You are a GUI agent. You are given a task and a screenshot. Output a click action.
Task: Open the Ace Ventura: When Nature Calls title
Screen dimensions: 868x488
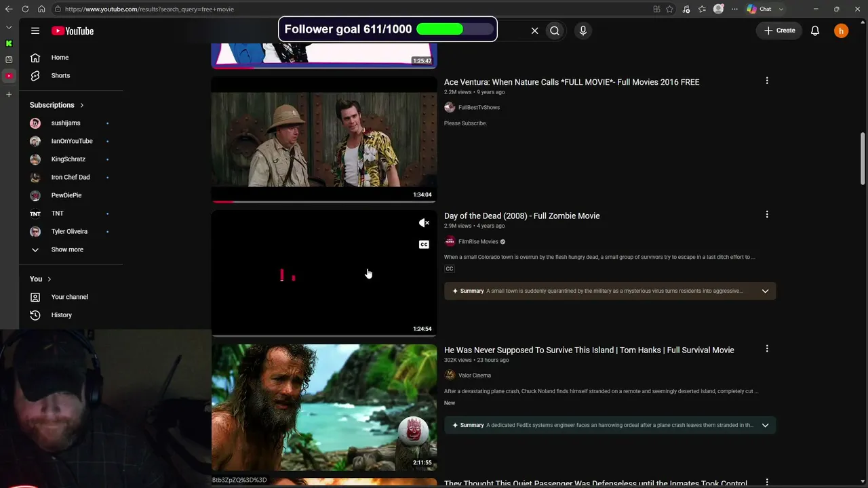pos(572,82)
